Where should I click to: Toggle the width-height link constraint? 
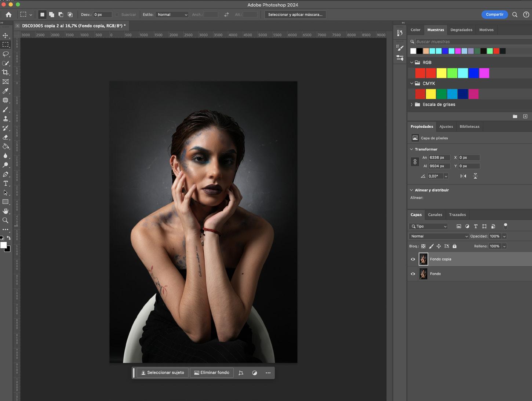(415, 162)
